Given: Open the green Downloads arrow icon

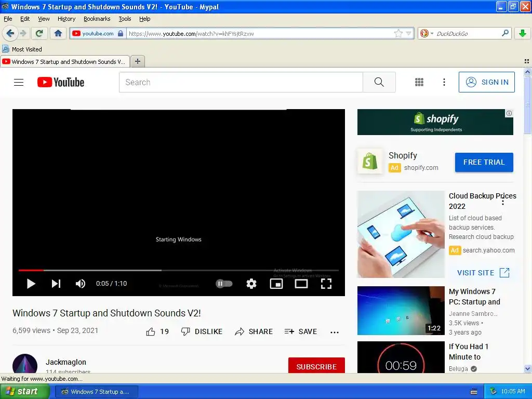Looking at the screenshot, I should coord(523,33).
